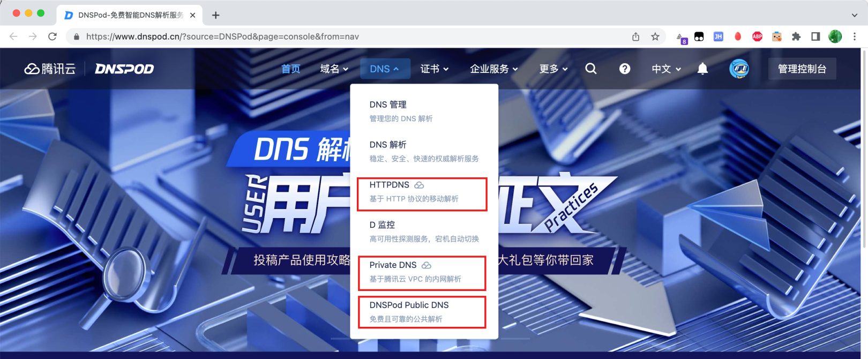The height and width of the screenshot is (359, 868).
Task: Expand the 域名 dropdown menu
Action: (x=334, y=69)
